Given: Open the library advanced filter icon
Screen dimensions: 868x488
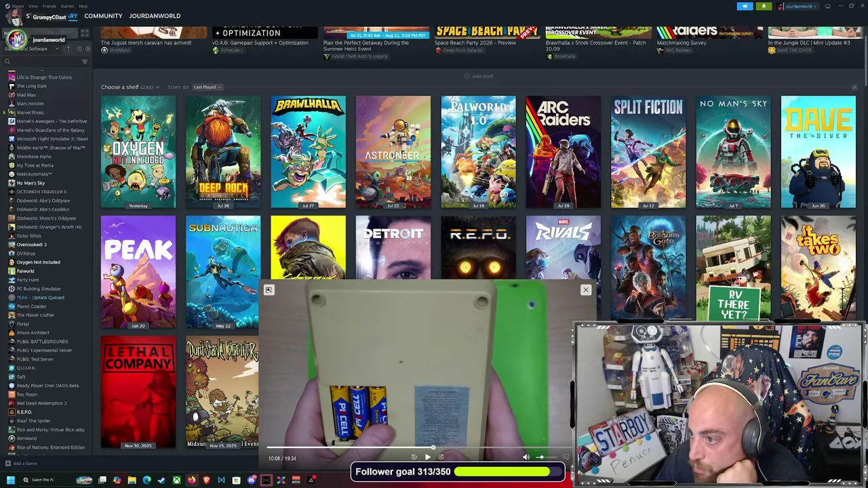Looking at the screenshot, I should [85, 62].
